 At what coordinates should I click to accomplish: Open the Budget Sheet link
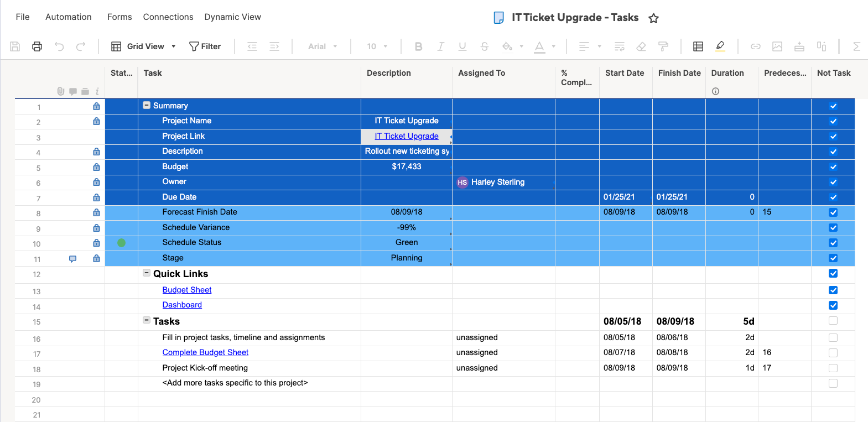187,290
